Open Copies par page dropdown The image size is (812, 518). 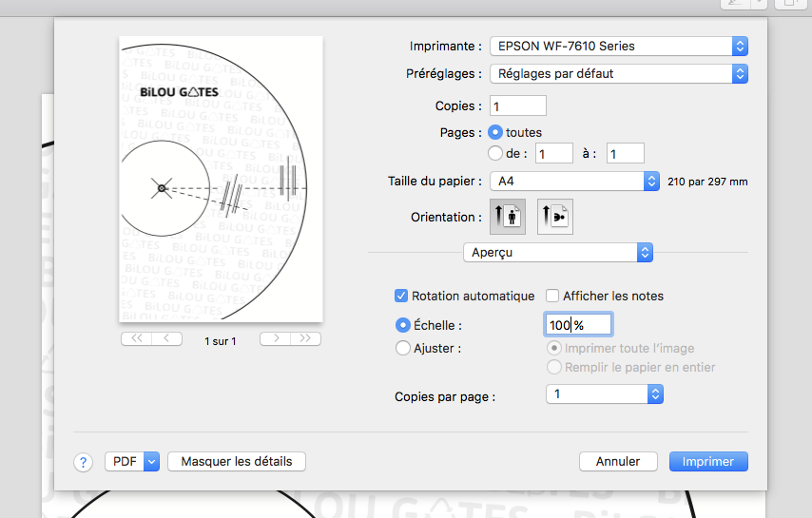click(604, 394)
